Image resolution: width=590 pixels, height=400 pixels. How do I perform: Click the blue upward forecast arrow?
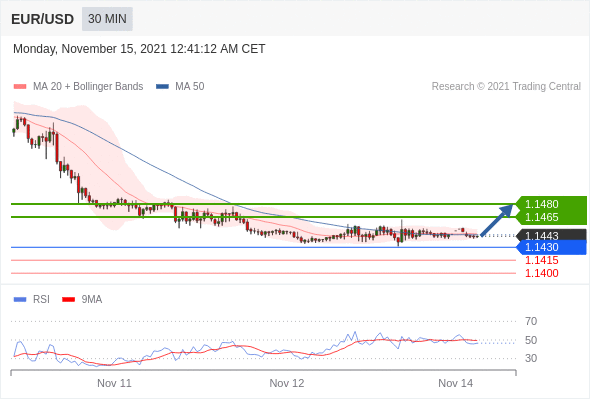coord(497,220)
